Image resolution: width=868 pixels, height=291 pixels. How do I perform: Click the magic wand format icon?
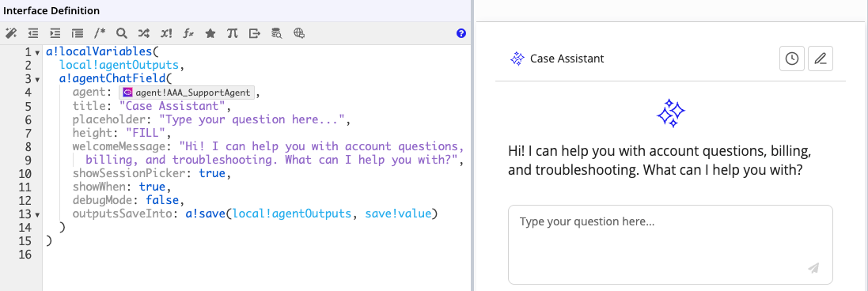tap(10, 33)
